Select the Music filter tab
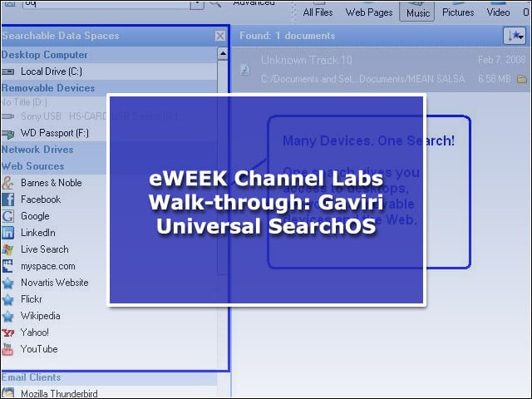 point(417,12)
